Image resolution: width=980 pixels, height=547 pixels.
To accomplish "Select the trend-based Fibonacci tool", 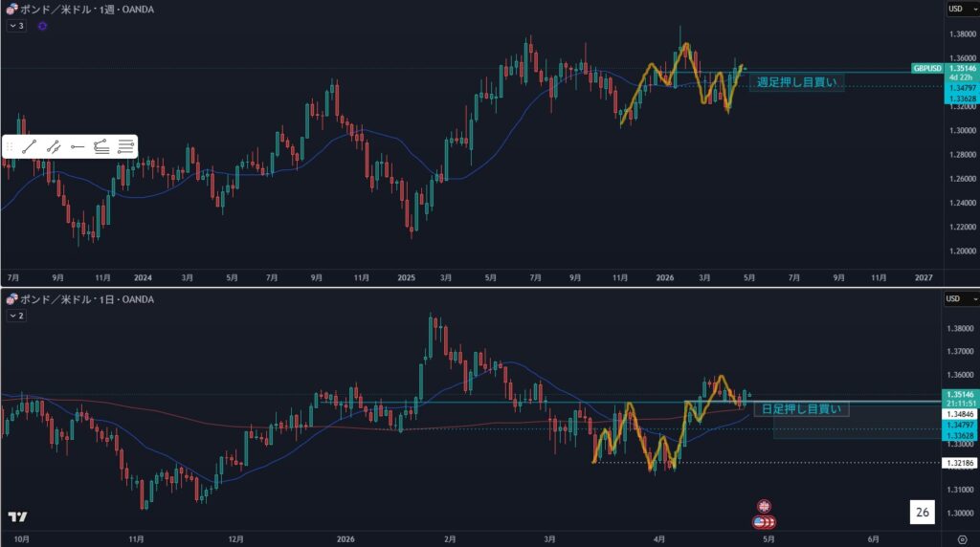I will click(x=101, y=146).
